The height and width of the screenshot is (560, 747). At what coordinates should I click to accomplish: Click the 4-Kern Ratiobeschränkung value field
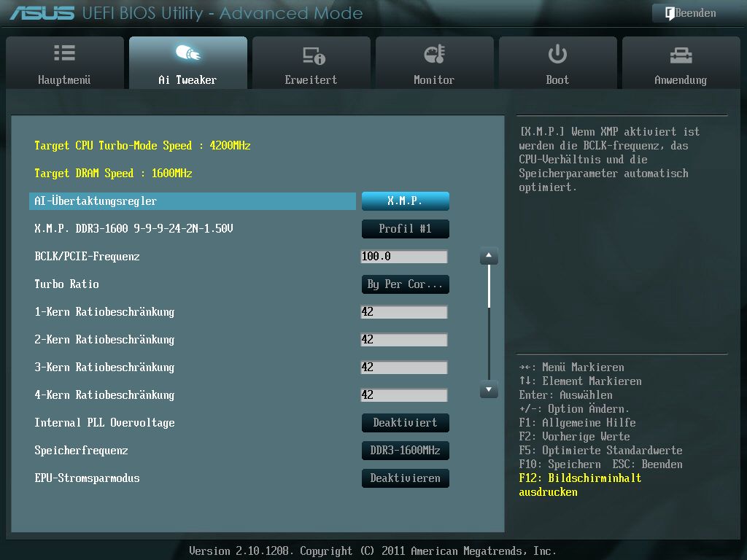pos(404,394)
